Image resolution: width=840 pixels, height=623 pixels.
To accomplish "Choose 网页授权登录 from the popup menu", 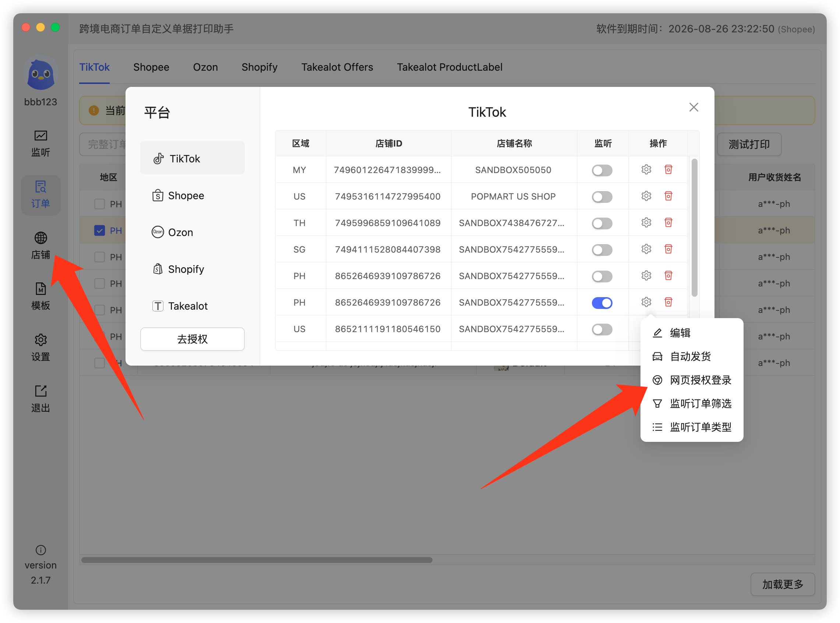I will click(x=692, y=380).
